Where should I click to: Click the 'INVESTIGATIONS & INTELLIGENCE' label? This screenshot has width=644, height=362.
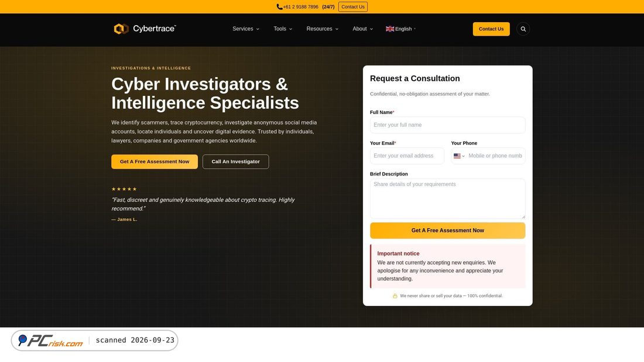coord(150,68)
